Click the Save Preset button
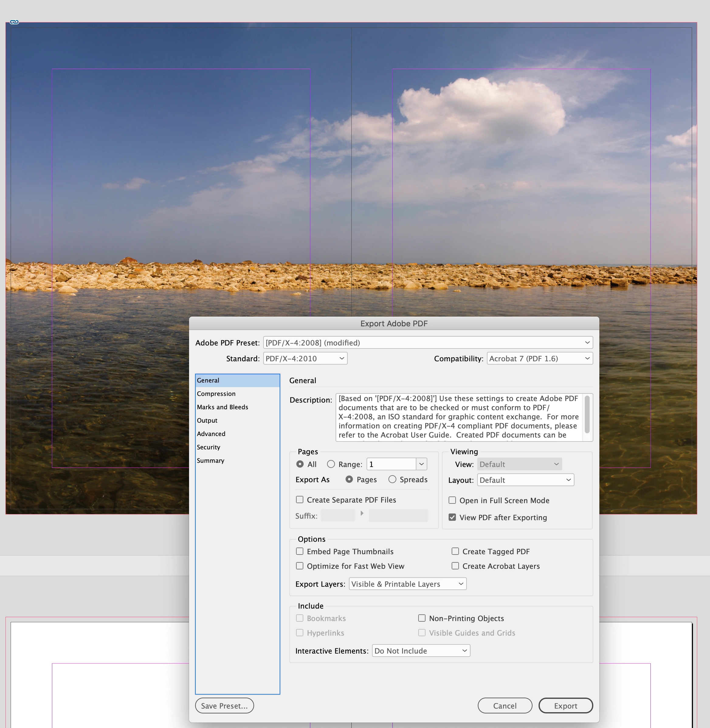The width and height of the screenshot is (710, 728). click(x=224, y=705)
